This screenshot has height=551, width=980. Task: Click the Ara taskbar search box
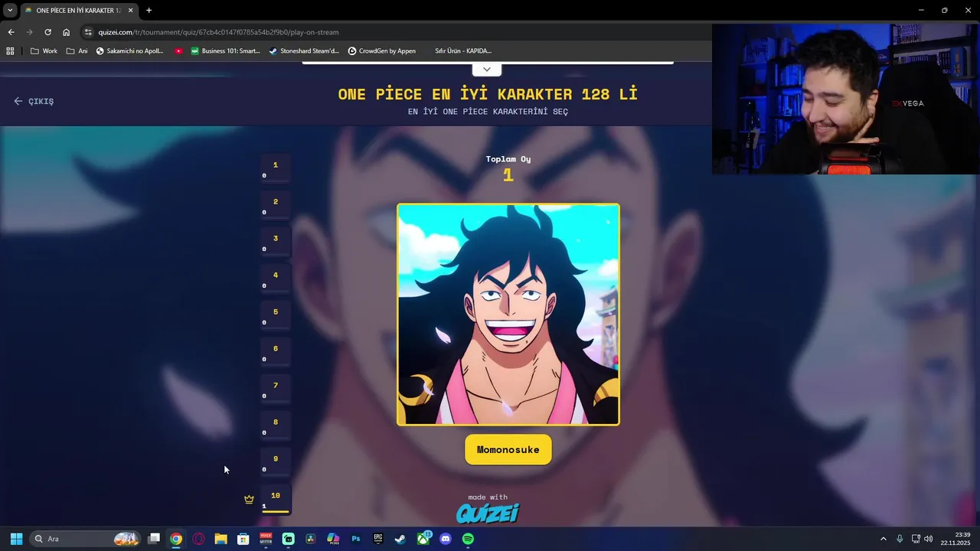coord(87,539)
